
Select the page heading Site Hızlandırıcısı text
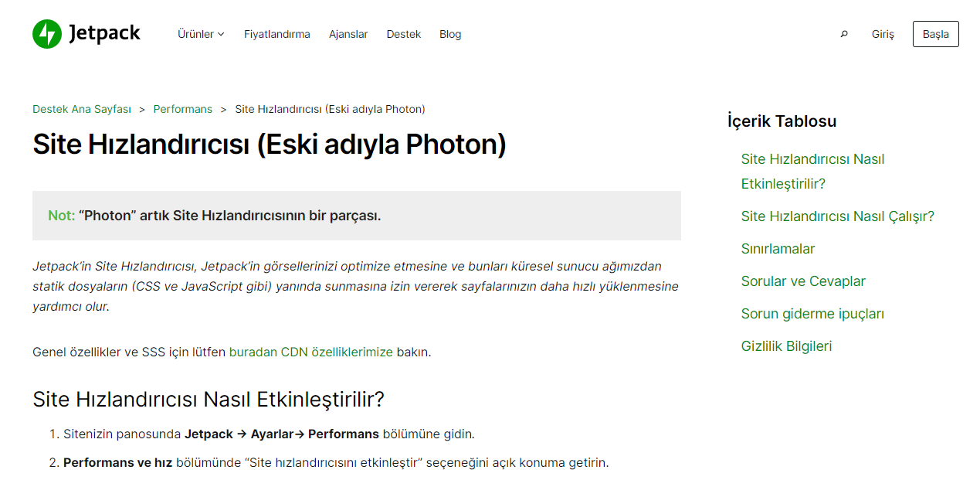(x=269, y=145)
